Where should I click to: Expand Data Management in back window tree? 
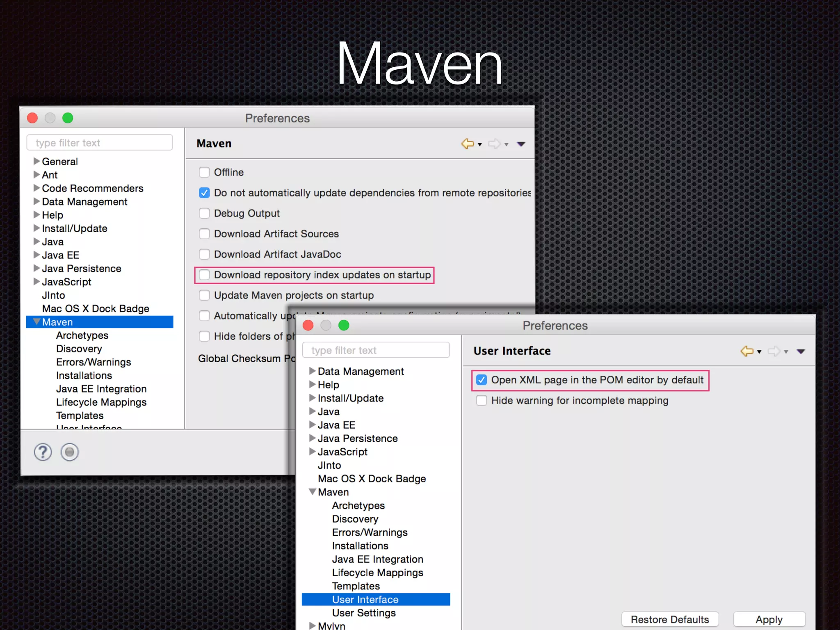point(37,201)
